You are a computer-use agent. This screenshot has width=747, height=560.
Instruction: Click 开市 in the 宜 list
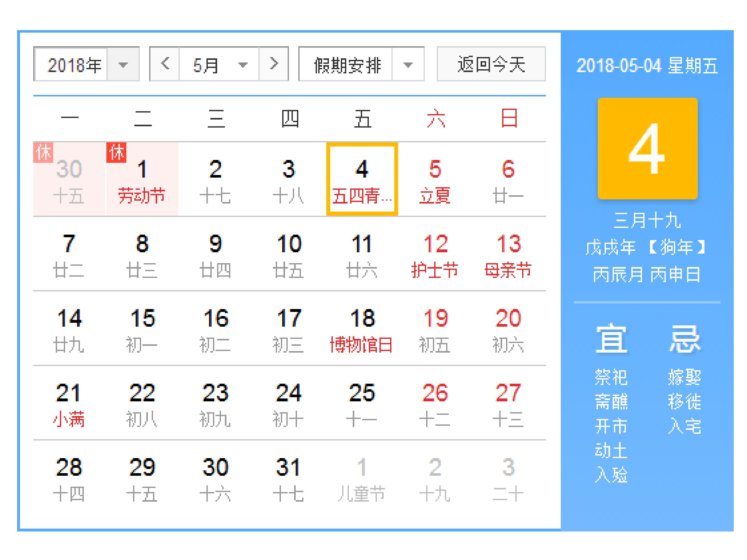[x=611, y=426]
